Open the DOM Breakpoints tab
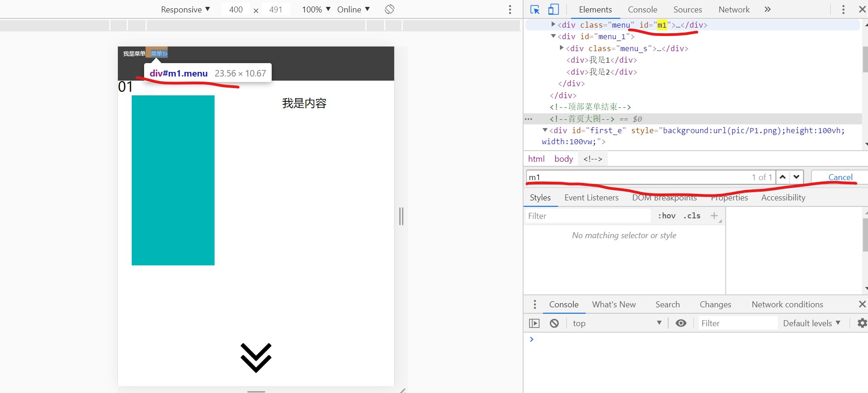Viewport: 868px width, 393px height. tap(664, 198)
